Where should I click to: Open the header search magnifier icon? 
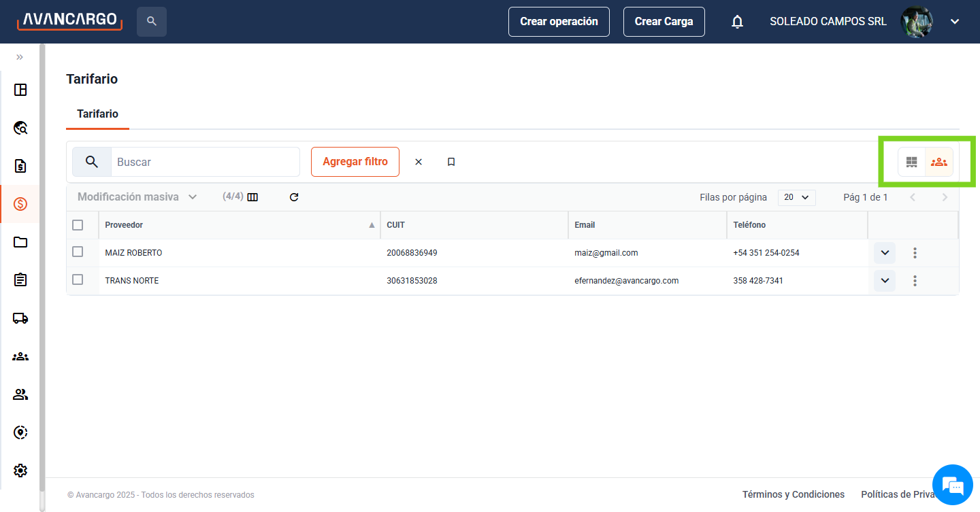(151, 22)
